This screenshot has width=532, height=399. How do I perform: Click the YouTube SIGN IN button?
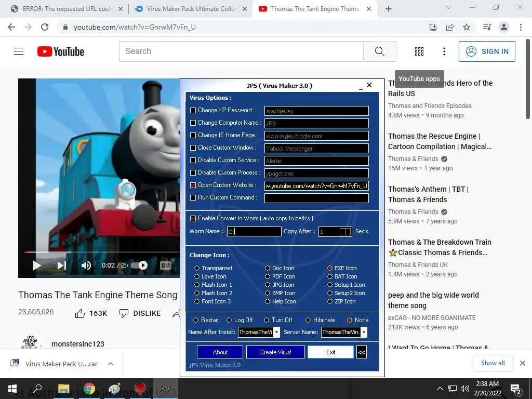point(487,51)
